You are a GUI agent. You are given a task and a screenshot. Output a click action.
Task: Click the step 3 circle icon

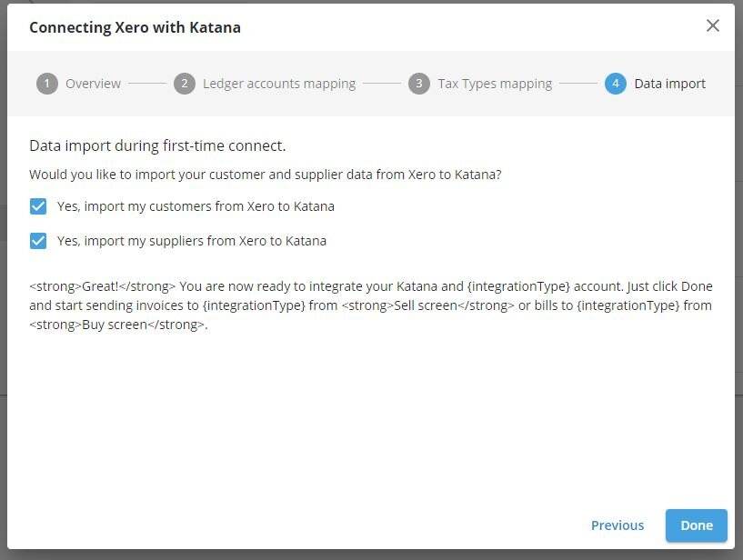(x=419, y=84)
